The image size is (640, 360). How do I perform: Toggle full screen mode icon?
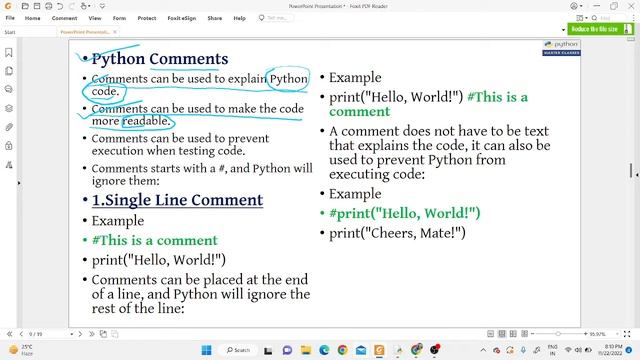627,334
